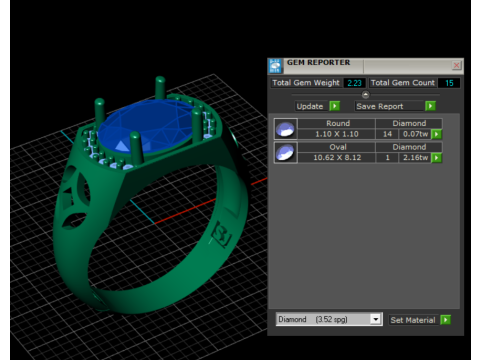480x360 pixels.
Task: Click the Total Gem Weight label
Action: 306,83
